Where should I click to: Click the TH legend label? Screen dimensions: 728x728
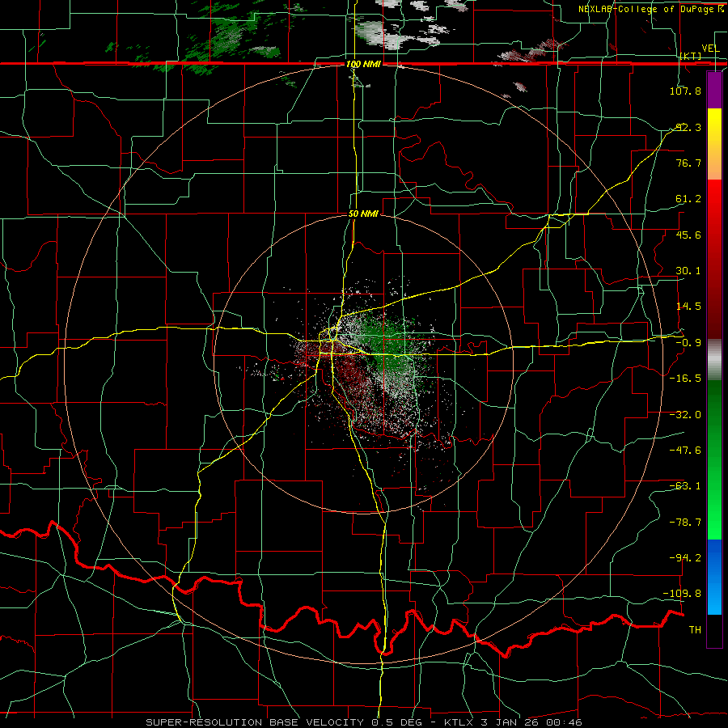pos(695,629)
